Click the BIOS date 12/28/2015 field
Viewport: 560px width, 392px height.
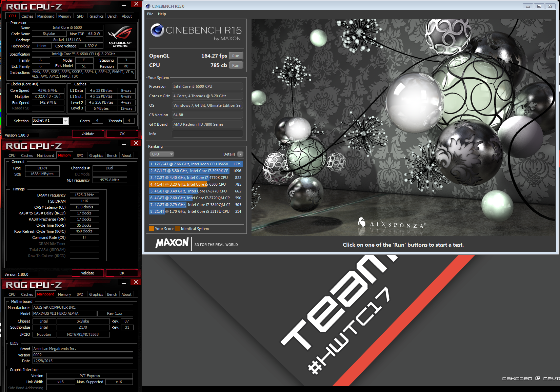(83, 361)
